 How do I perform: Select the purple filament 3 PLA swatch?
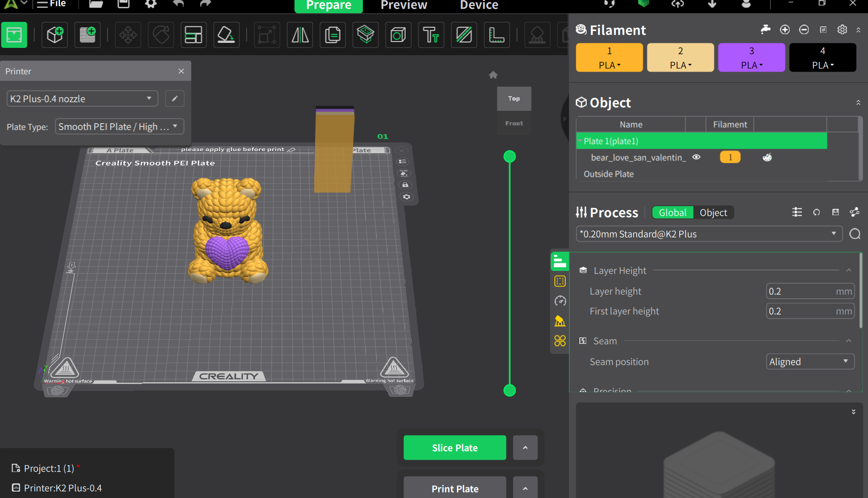tap(751, 57)
